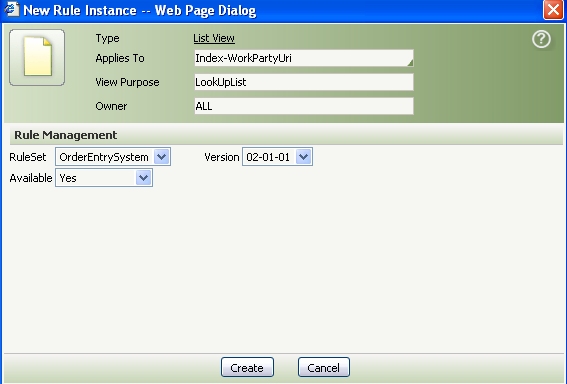Image resolution: width=567 pixels, height=384 pixels.
Task: Click the yellow document rule icon
Action: click(37, 57)
